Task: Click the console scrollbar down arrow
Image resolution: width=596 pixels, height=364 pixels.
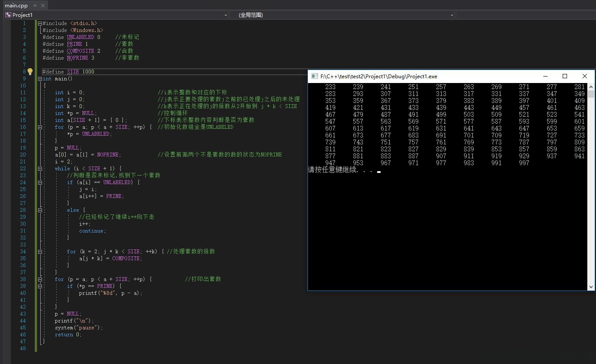Action: (x=591, y=287)
